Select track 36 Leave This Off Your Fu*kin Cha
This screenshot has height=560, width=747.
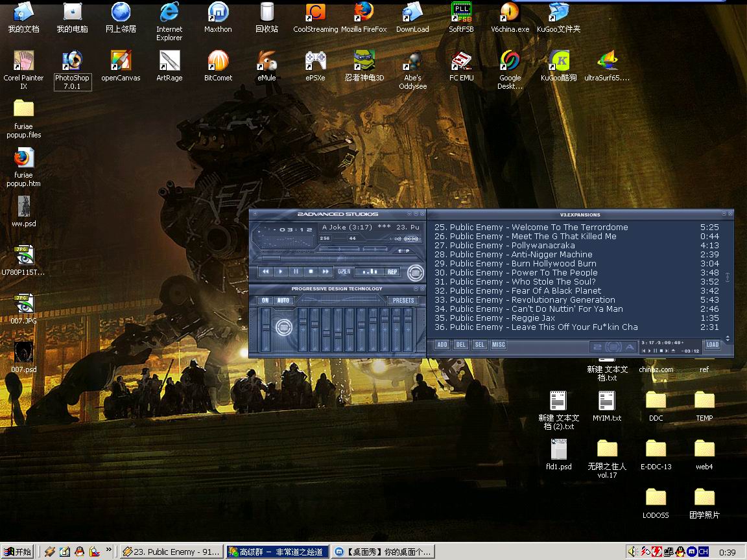(x=576, y=327)
